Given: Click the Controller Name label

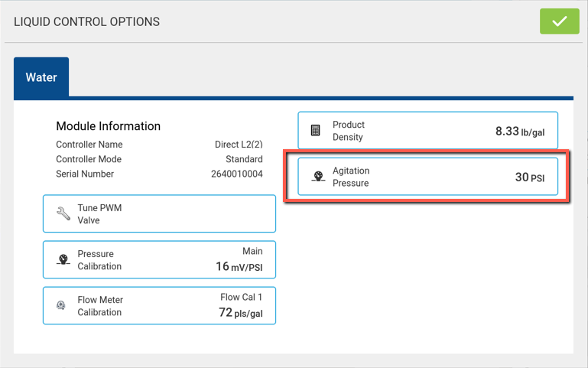Looking at the screenshot, I should pyautogui.click(x=89, y=145).
